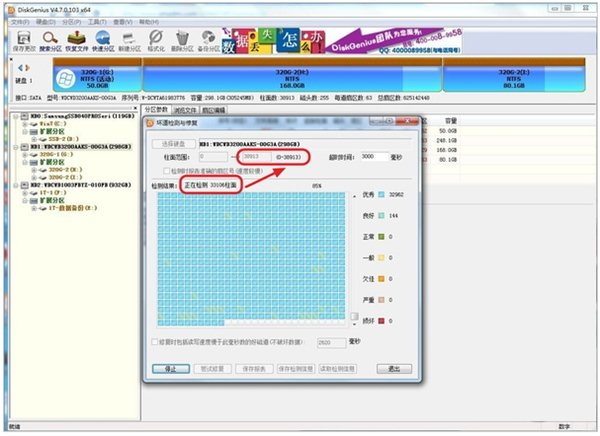This screenshot has width=600, height=436.
Task: Open the 分区(P) menu
Action: 72,22
